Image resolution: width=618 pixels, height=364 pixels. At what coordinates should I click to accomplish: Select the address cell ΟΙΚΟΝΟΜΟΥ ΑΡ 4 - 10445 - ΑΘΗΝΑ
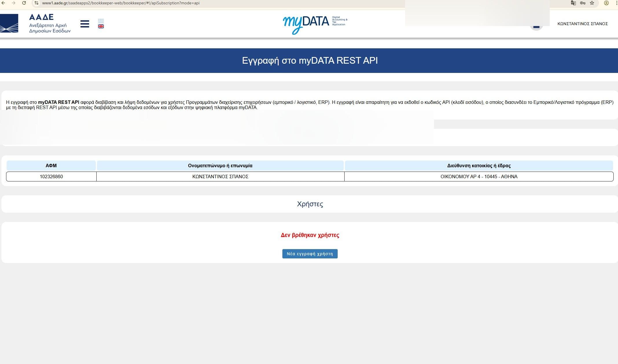pos(479,177)
